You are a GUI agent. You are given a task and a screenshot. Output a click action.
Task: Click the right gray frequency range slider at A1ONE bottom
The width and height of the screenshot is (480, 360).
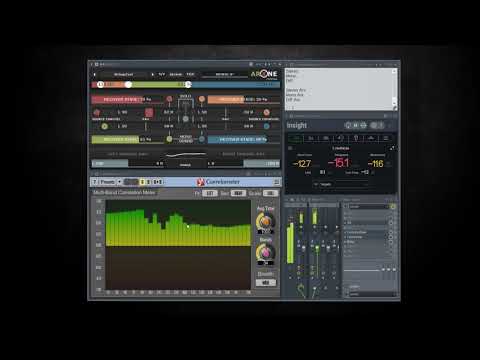(262, 163)
